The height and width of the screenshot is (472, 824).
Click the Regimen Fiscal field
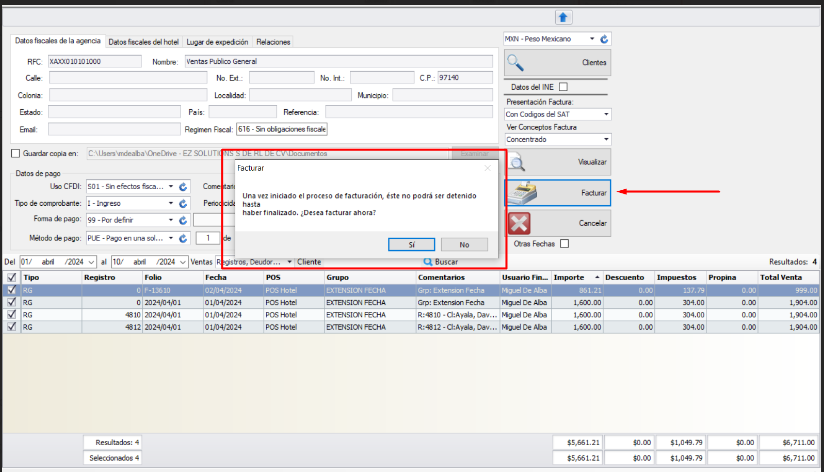point(282,129)
